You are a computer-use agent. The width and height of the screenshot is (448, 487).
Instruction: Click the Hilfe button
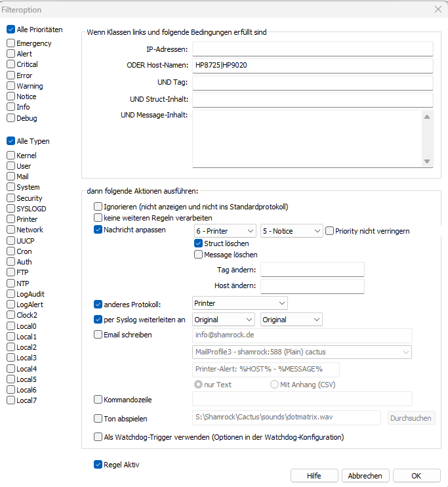[x=314, y=476]
